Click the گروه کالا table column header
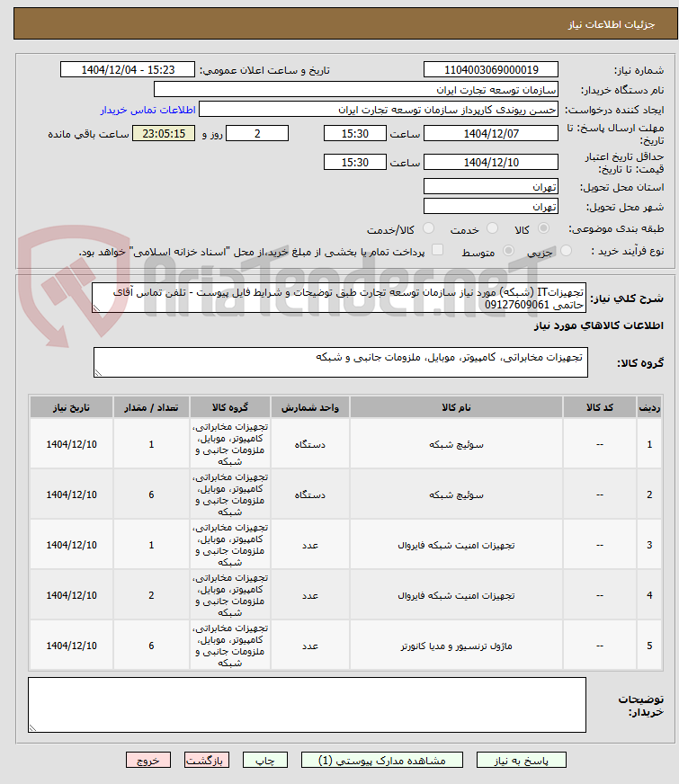The image size is (679, 784). 230,407
